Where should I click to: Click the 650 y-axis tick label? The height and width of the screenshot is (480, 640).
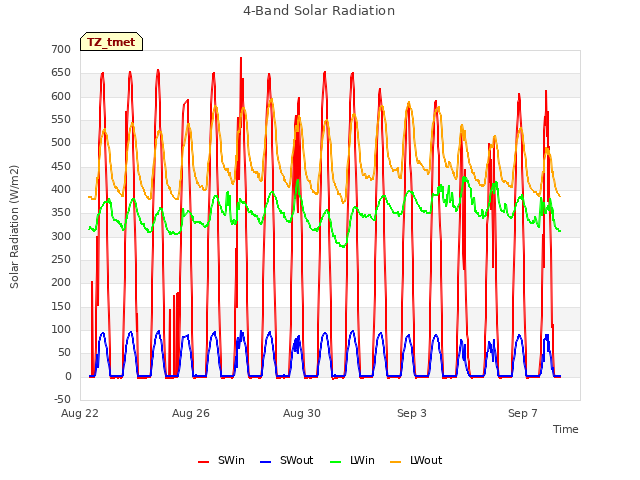pos(61,73)
